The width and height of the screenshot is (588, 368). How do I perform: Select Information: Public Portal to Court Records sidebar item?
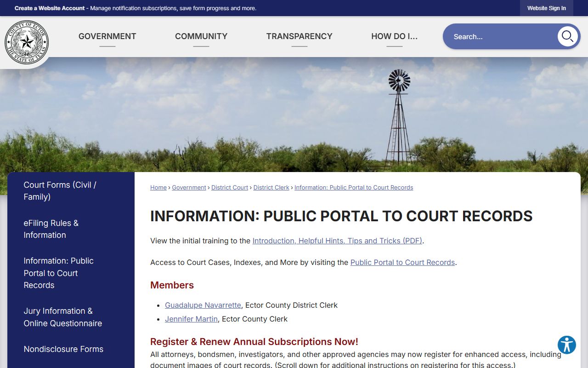(71, 273)
